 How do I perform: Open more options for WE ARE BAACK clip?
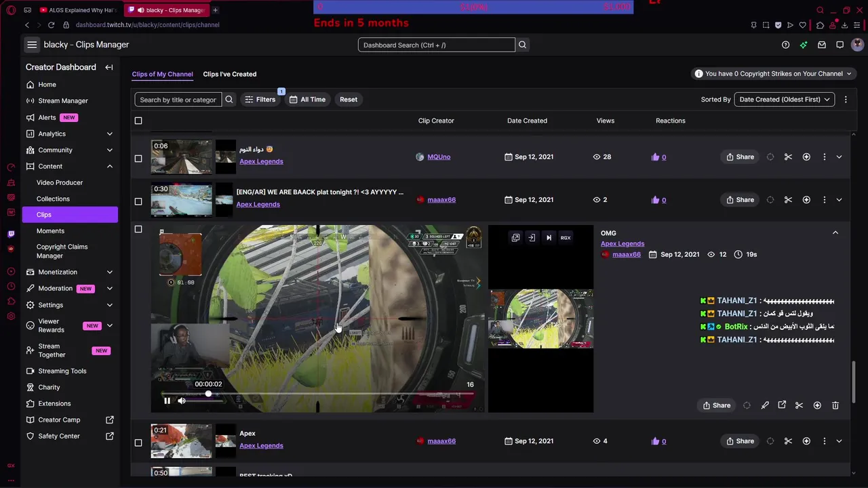[824, 200]
